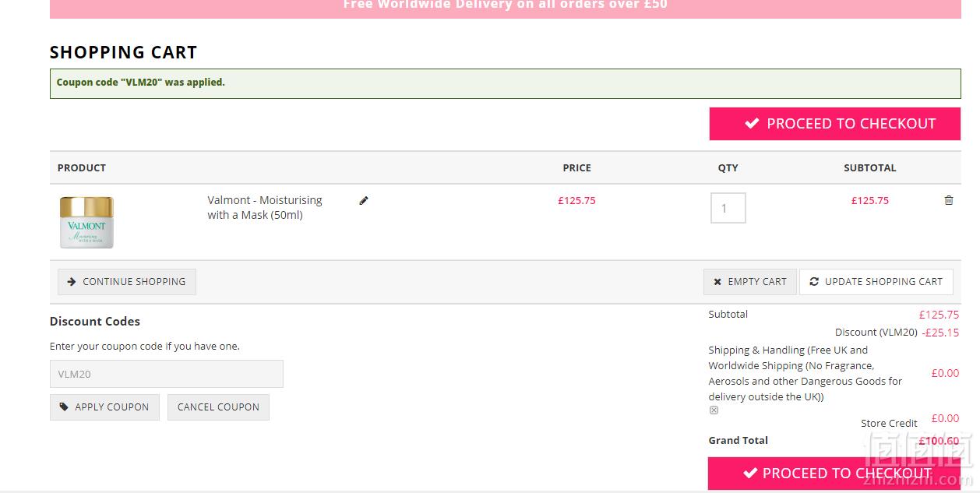
Task: Click the QTY column header
Action: [728, 167]
